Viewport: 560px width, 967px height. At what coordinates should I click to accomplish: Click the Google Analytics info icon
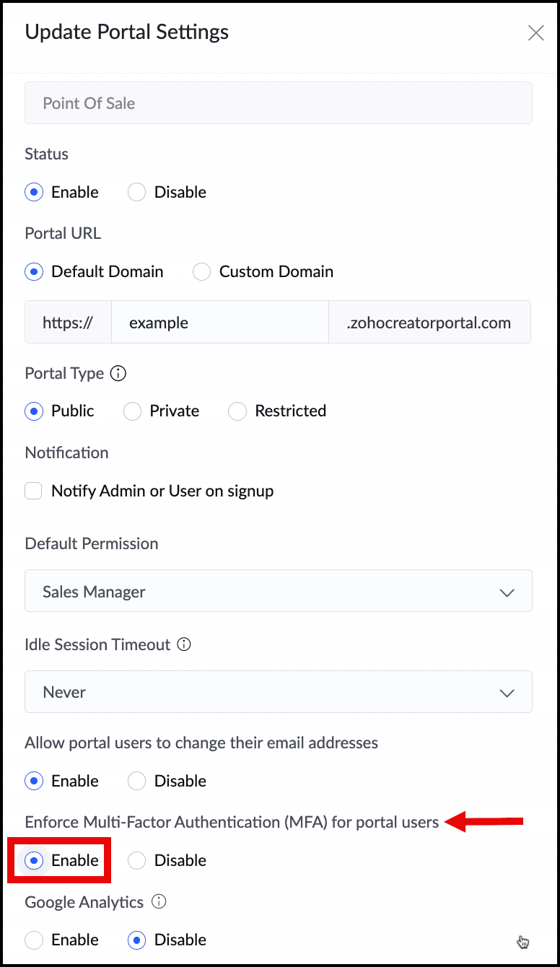point(159,901)
